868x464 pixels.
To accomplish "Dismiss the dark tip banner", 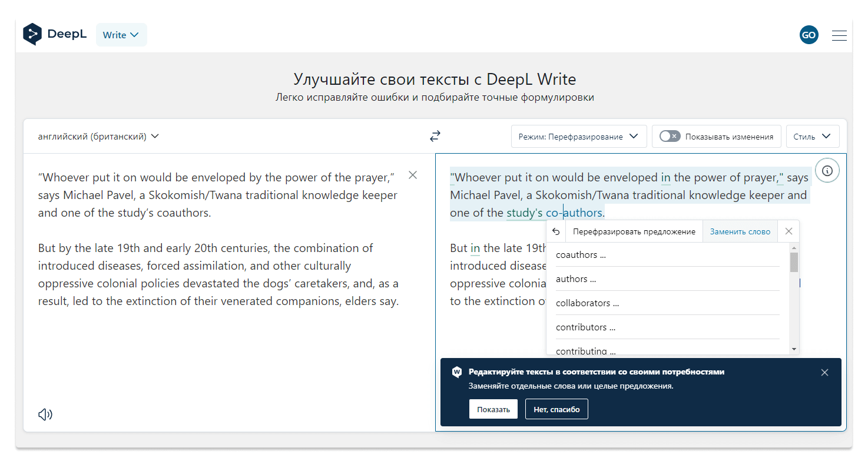I will (x=824, y=372).
